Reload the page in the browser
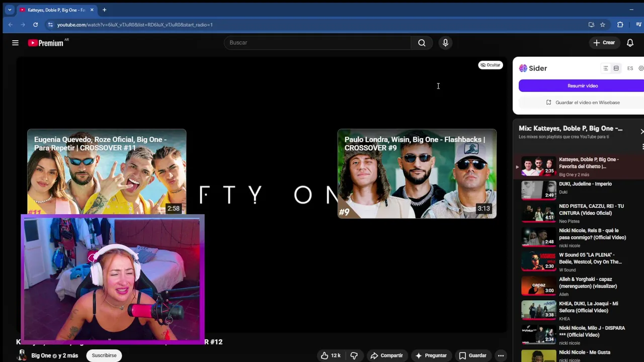The image size is (644, 362). pos(35,25)
